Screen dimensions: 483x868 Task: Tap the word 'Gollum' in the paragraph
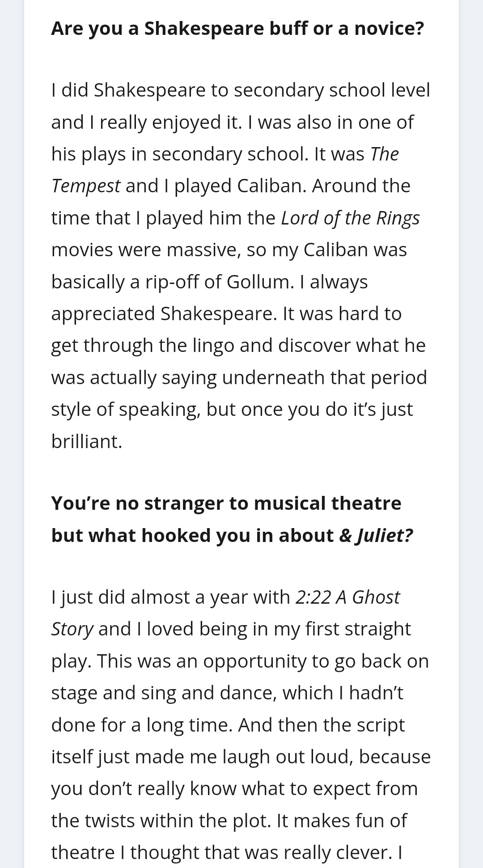coord(258,282)
